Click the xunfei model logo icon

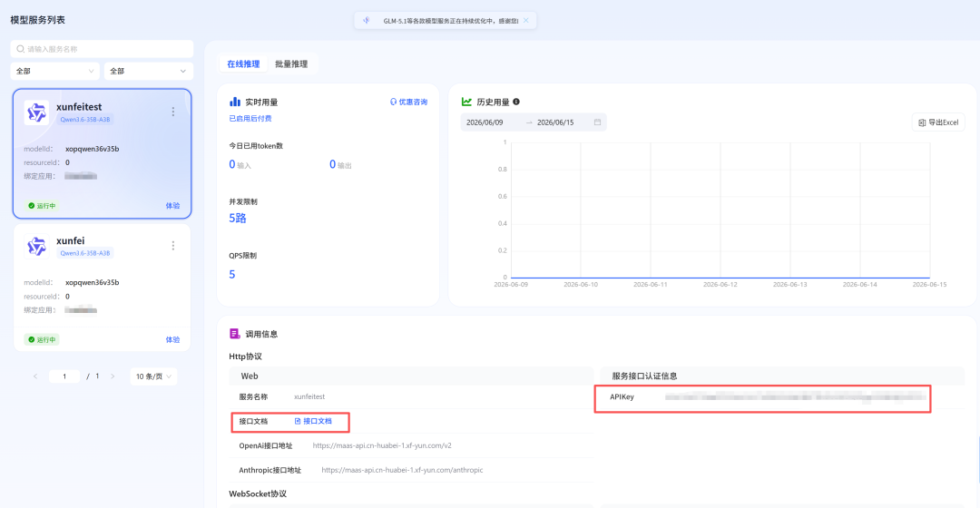coord(36,246)
